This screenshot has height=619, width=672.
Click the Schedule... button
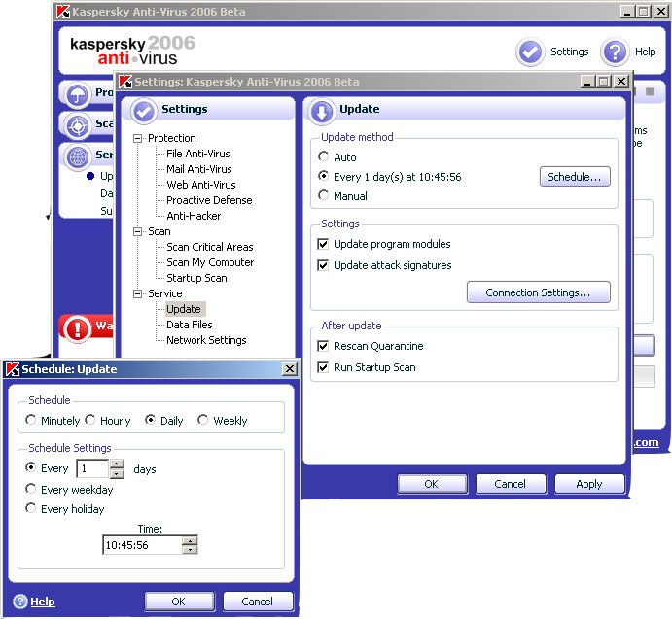(x=575, y=177)
